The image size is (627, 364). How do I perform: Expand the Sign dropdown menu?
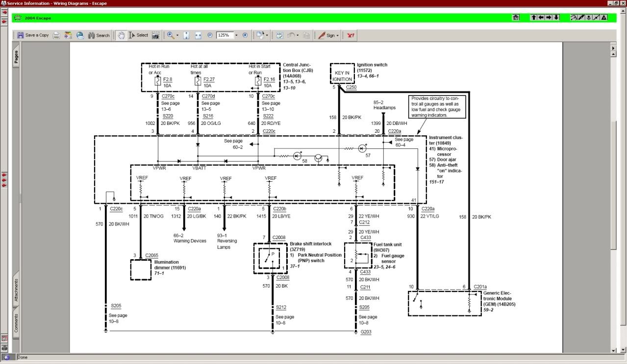click(x=337, y=35)
